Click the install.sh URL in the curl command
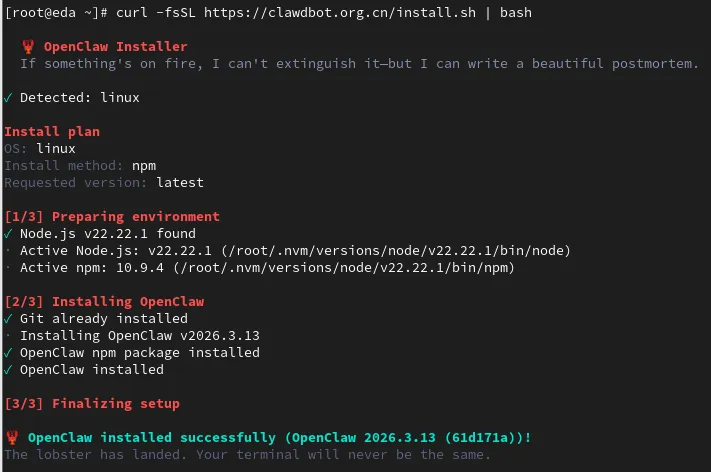The width and height of the screenshot is (711, 472). point(340,13)
